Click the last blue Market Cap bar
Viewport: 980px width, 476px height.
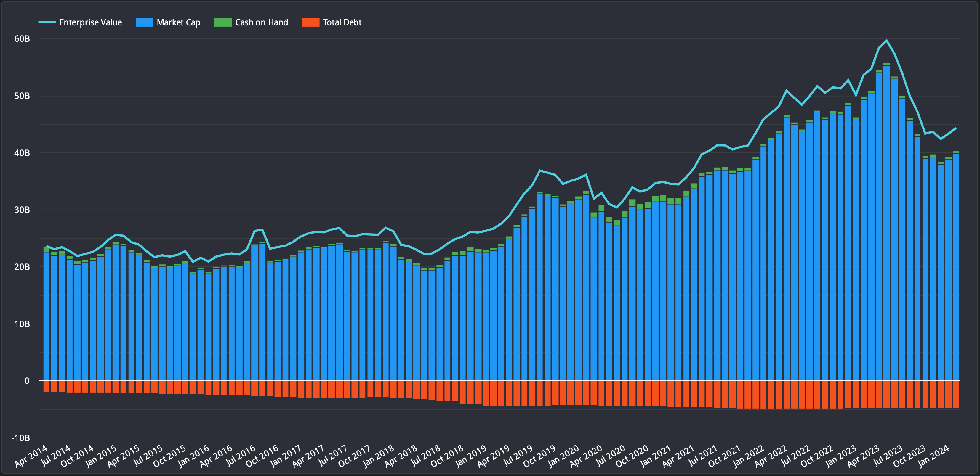[956, 266]
